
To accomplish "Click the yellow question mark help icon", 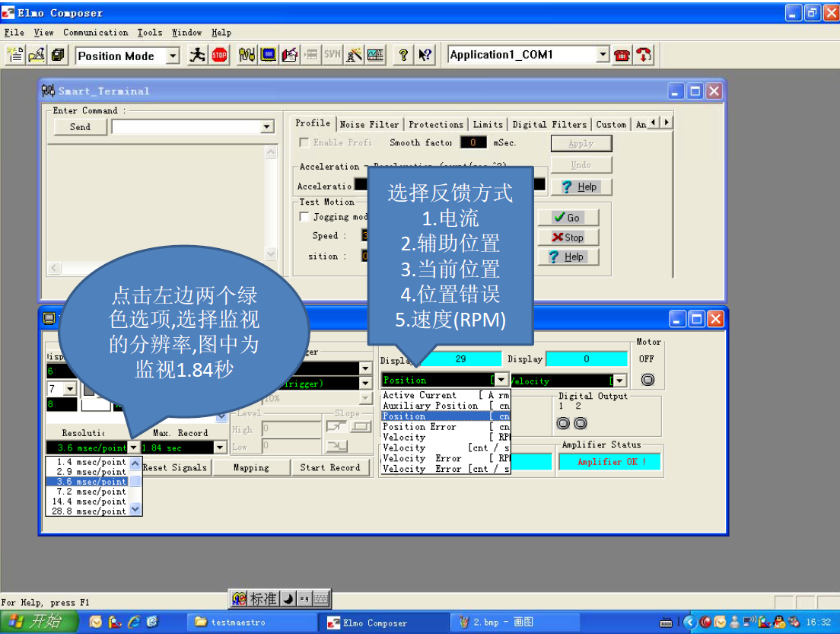I will pos(403,55).
